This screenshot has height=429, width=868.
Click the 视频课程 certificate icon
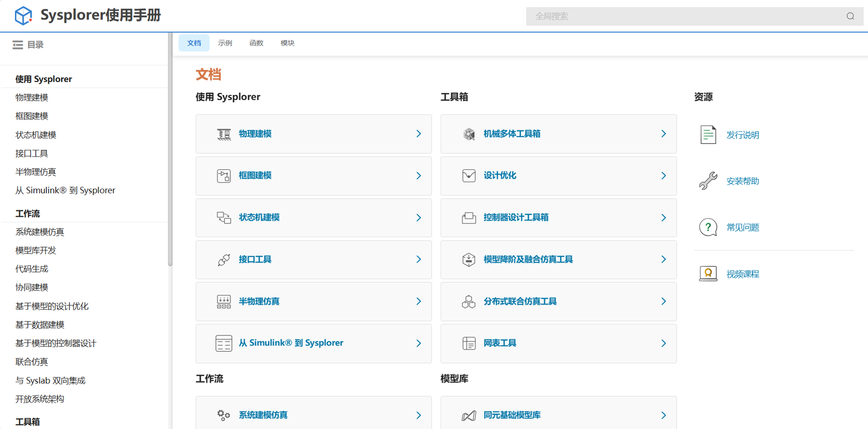708,273
